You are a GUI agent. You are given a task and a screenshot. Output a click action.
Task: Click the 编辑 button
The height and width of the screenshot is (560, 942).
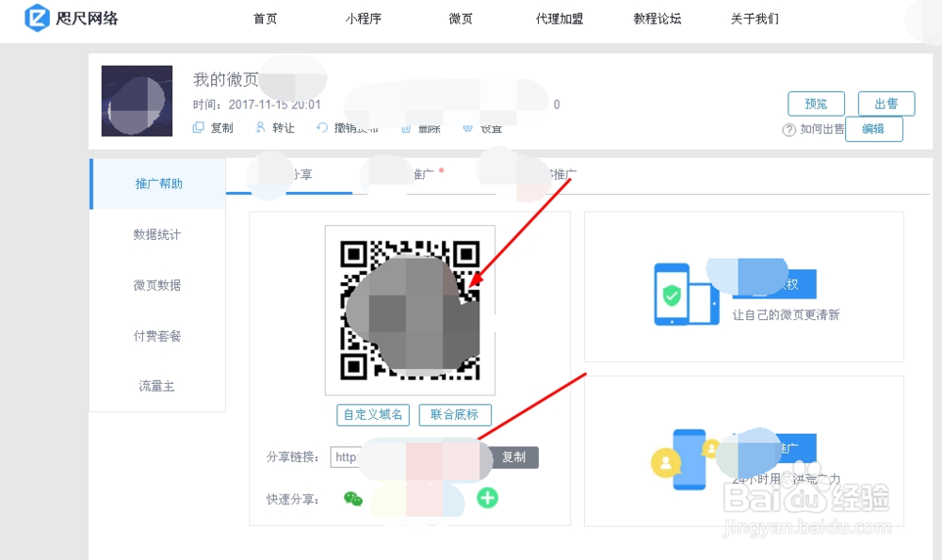tap(874, 129)
